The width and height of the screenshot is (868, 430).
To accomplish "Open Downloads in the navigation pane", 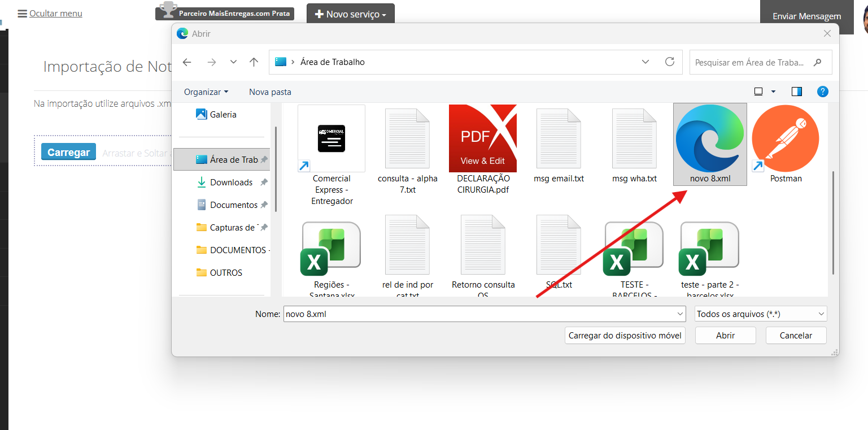I will point(224,182).
